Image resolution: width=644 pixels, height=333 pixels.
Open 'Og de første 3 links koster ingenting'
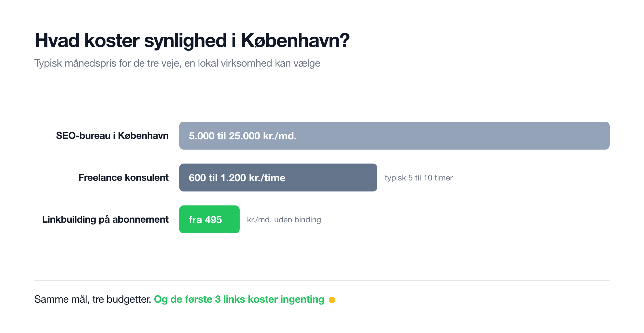click(239, 299)
